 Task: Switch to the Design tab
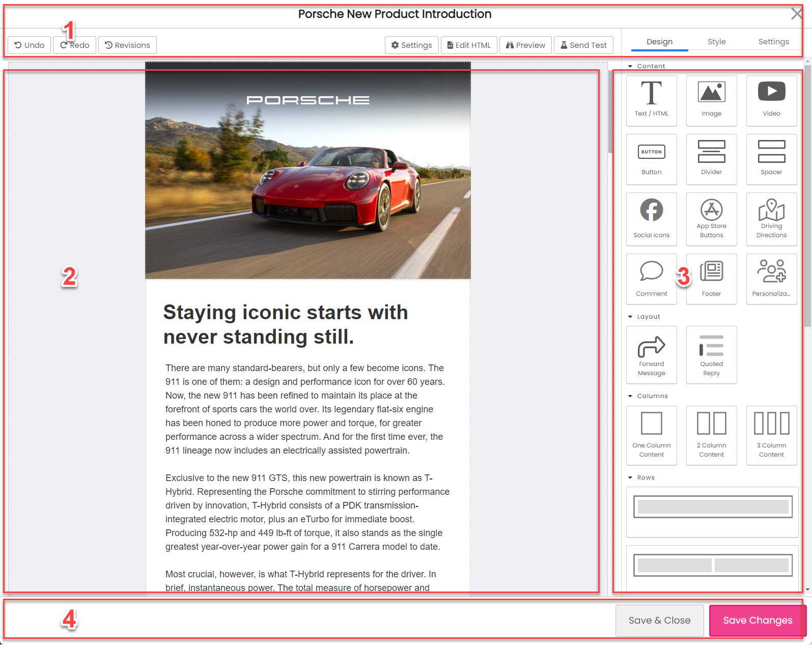pyautogui.click(x=659, y=42)
